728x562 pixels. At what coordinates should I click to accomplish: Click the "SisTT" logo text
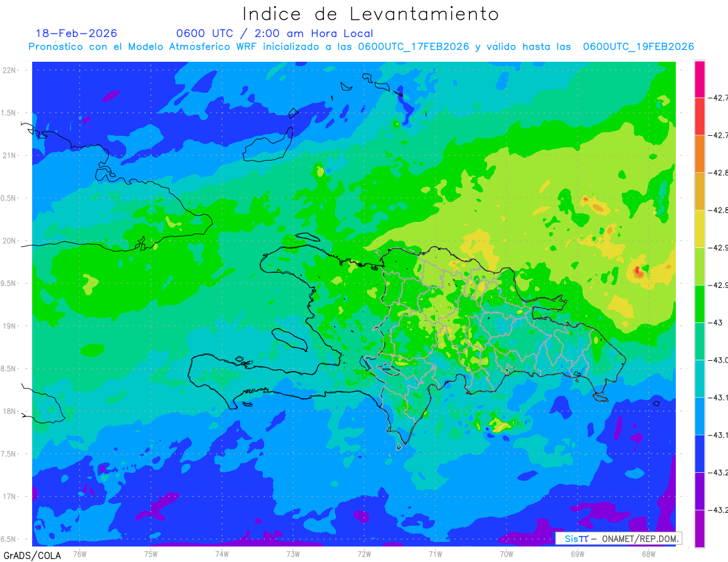pyautogui.click(x=576, y=538)
